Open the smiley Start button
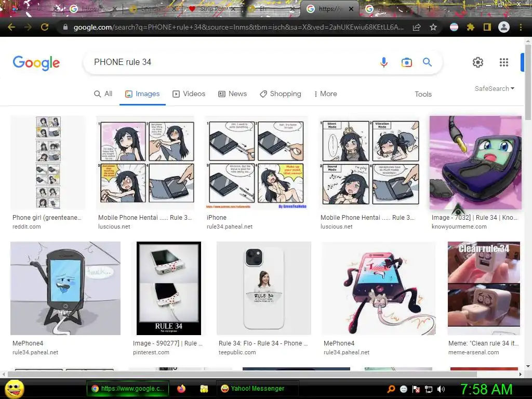532x399 pixels. [x=14, y=389]
